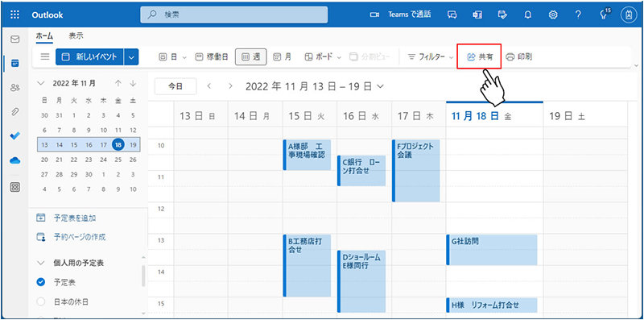Viewport: 644px width, 320px height.
Task: Switch to Month (月) view
Action: pyautogui.click(x=283, y=56)
